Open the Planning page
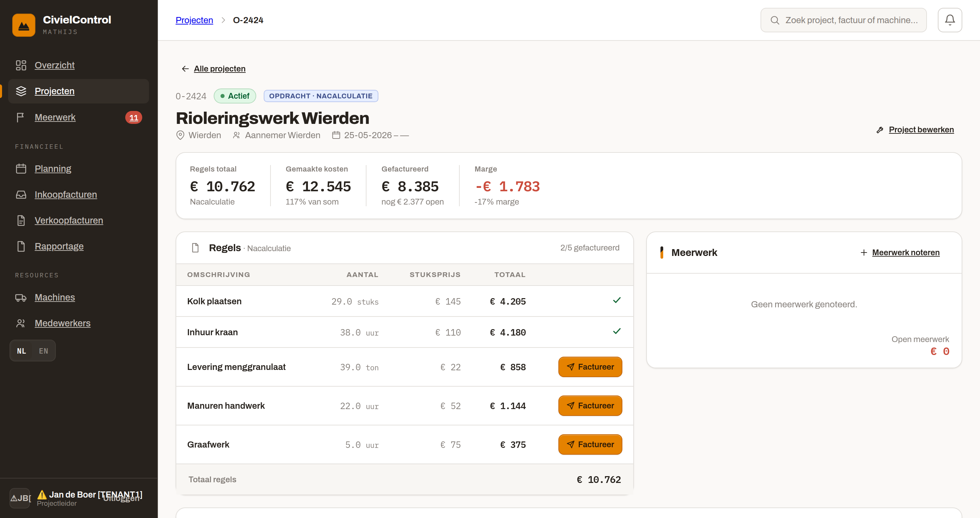This screenshot has height=518, width=980. point(53,168)
